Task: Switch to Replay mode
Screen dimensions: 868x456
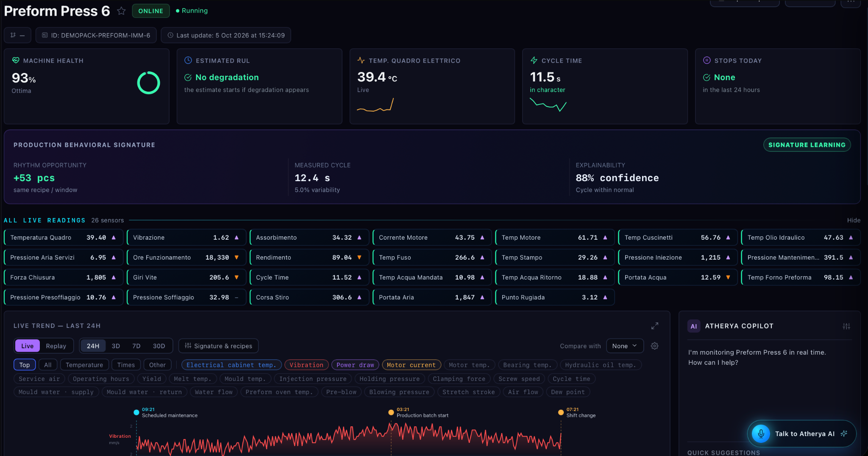Action: (x=56, y=346)
